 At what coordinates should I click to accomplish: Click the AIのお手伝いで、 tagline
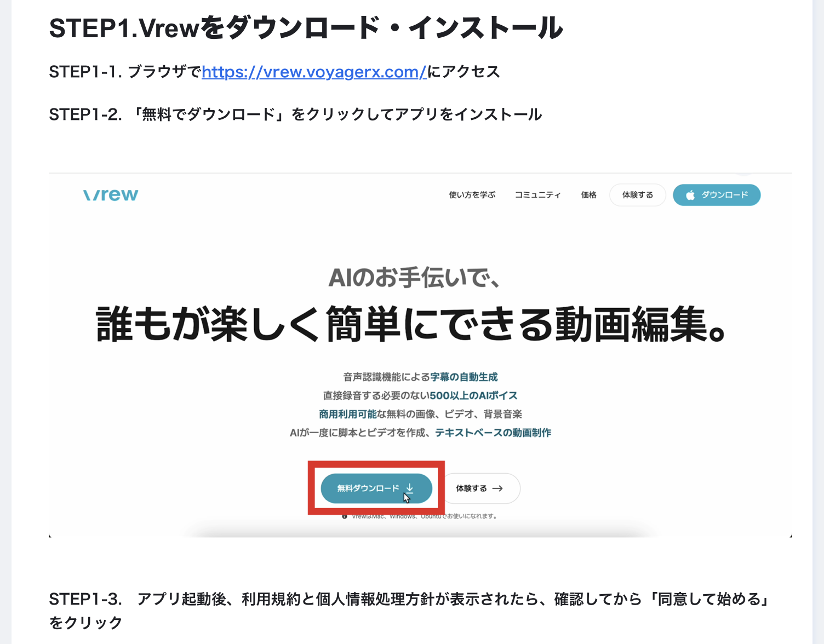pos(414,278)
